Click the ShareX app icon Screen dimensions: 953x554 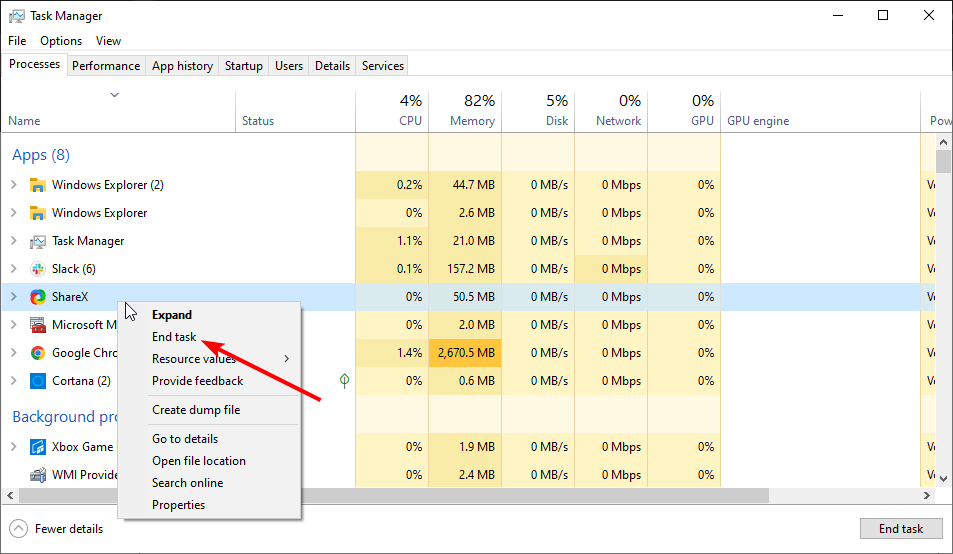(38, 297)
